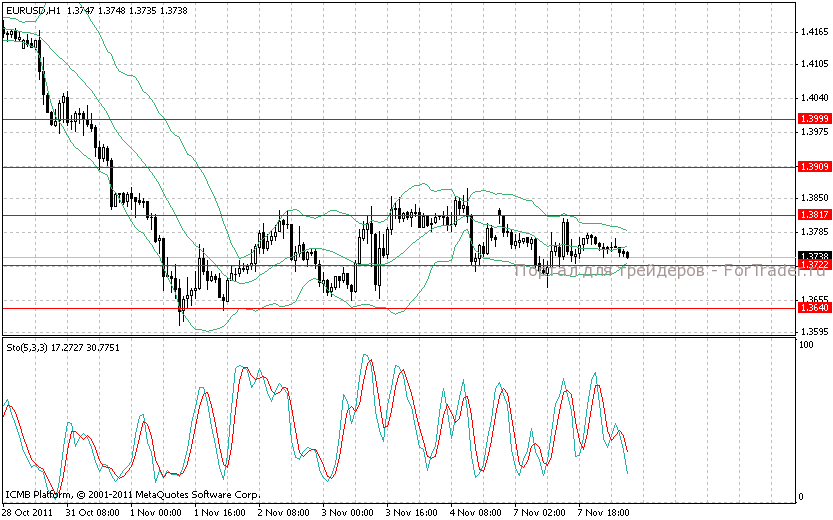Click the ICMB Platform MetaQuotes copyright text
833x520 pixels.
133,495
